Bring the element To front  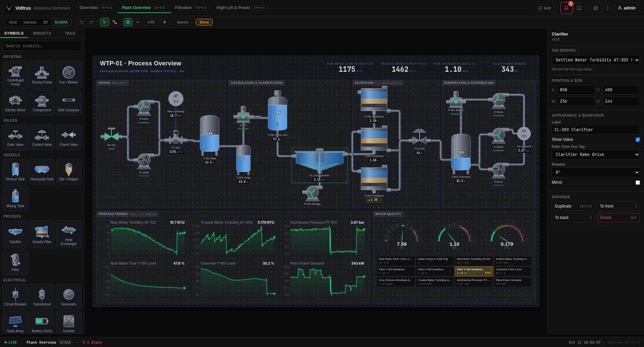click(x=618, y=206)
